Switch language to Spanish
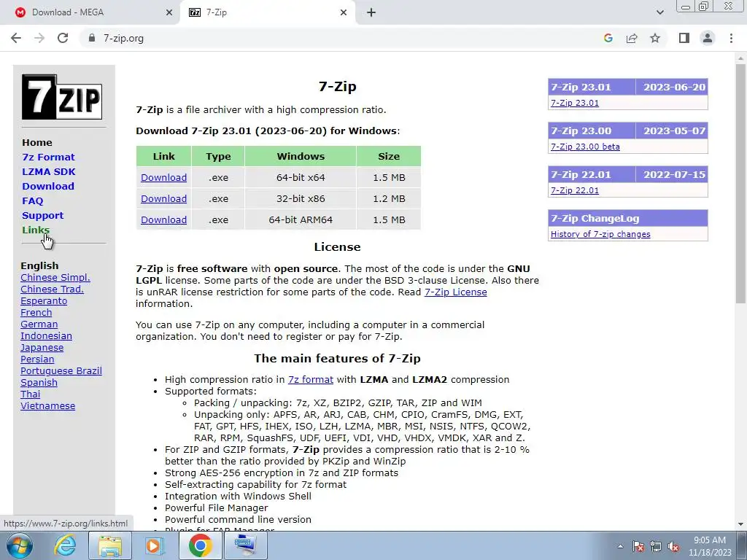This screenshot has height=560, width=747. [x=39, y=382]
